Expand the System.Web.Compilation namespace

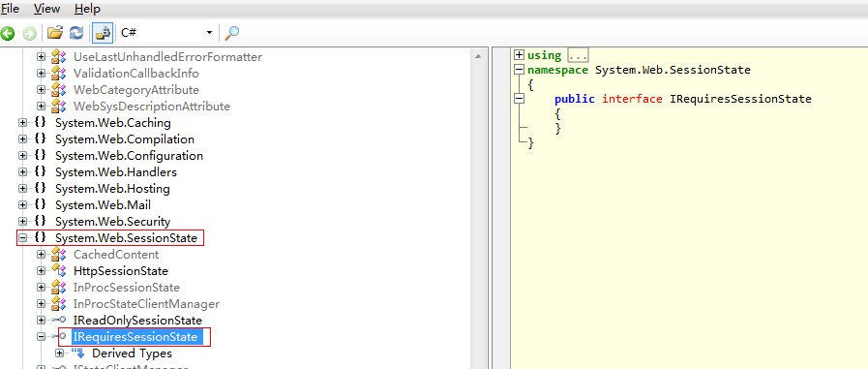coord(22,139)
